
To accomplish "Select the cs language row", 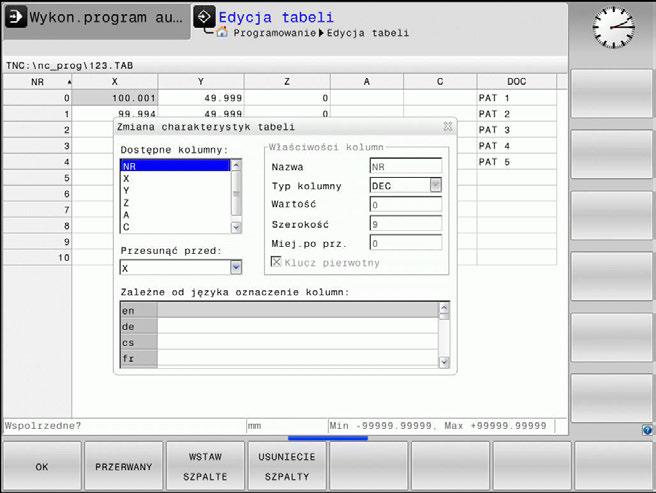I will (279, 342).
